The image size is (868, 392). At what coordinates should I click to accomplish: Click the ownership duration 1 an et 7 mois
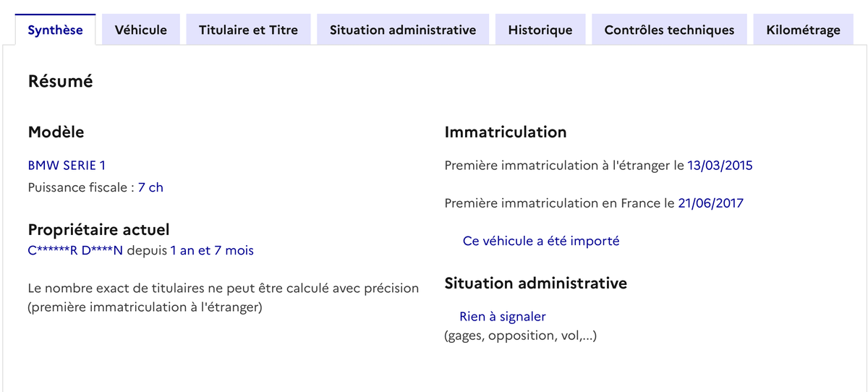tap(212, 250)
